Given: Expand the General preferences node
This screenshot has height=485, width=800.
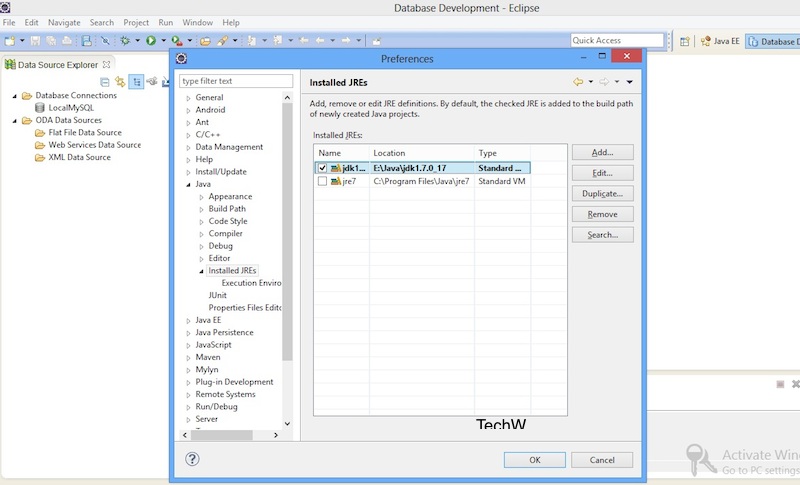Looking at the screenshot, I should click(x=188, y=98).
